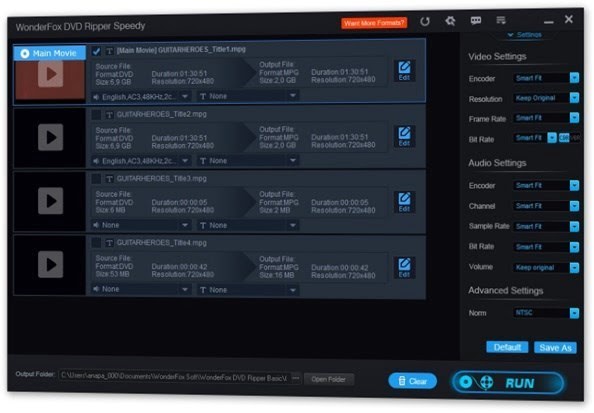Click rename T icon for Title3.mpg
Screen dimensions: 594x413
pos(109,179)
